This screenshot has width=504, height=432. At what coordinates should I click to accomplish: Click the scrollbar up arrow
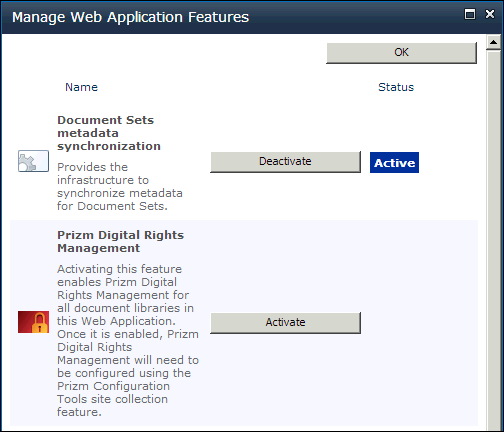click(x=493, y=42)
